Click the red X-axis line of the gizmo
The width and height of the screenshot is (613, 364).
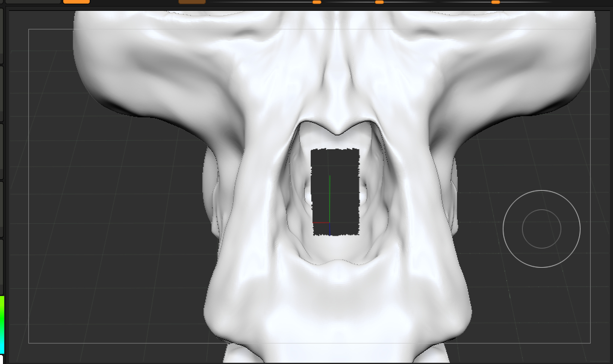coord(321,223)
